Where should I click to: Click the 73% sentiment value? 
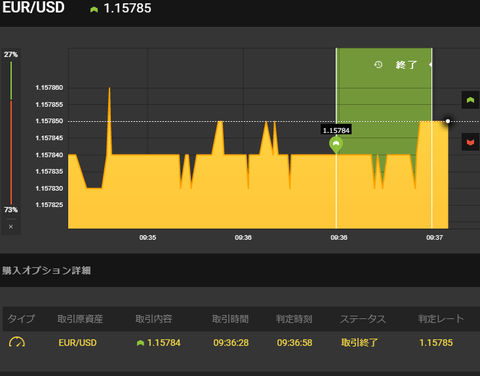pos(11,210)
